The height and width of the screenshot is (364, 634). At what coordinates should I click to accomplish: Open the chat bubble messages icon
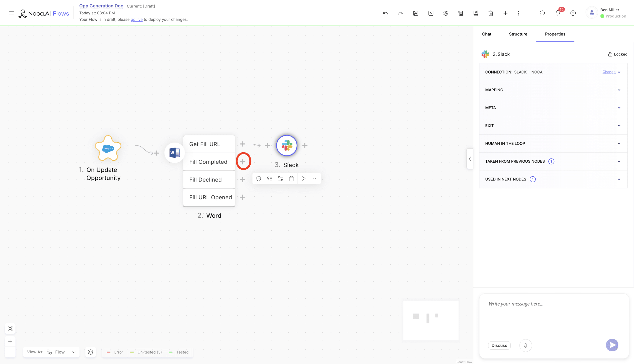pyautogui.click(x=542, y=13)
